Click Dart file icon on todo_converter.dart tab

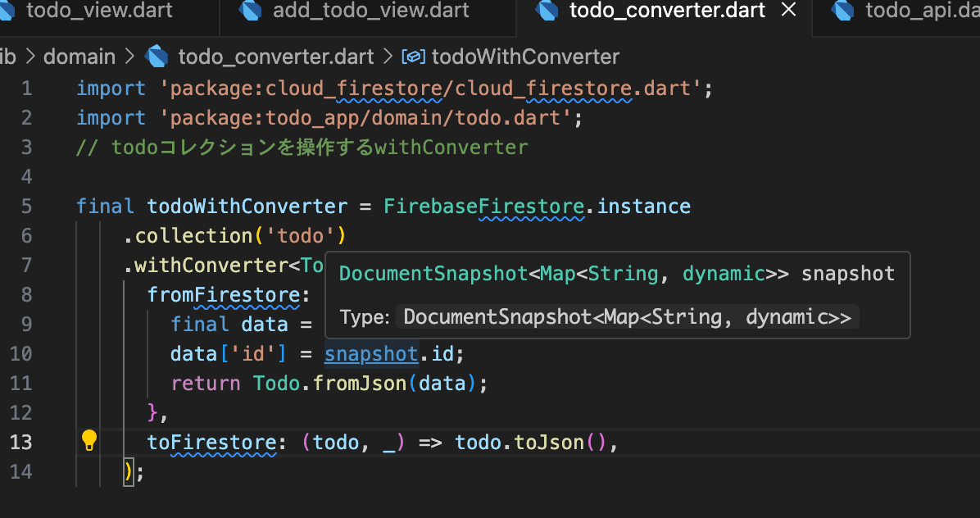click(547, 11)
